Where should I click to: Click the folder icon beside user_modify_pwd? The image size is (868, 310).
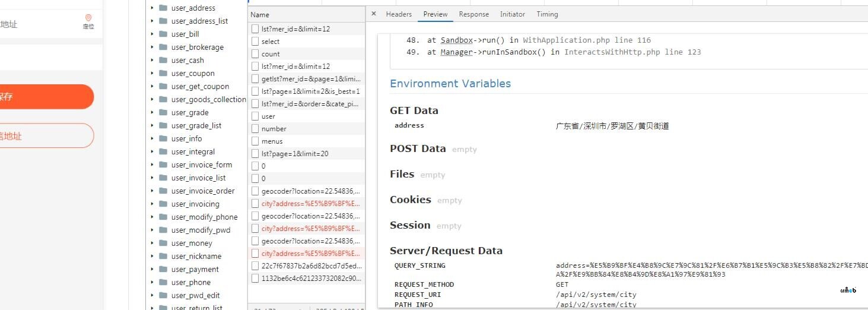pyautogui.click(x=163, y=230)
